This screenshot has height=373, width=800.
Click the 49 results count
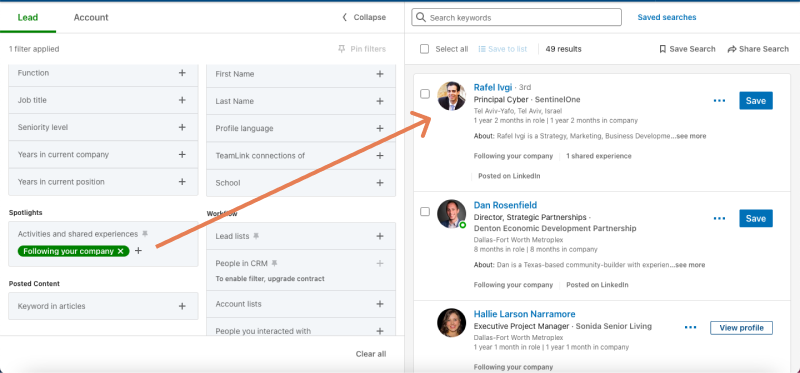[563, 49]
